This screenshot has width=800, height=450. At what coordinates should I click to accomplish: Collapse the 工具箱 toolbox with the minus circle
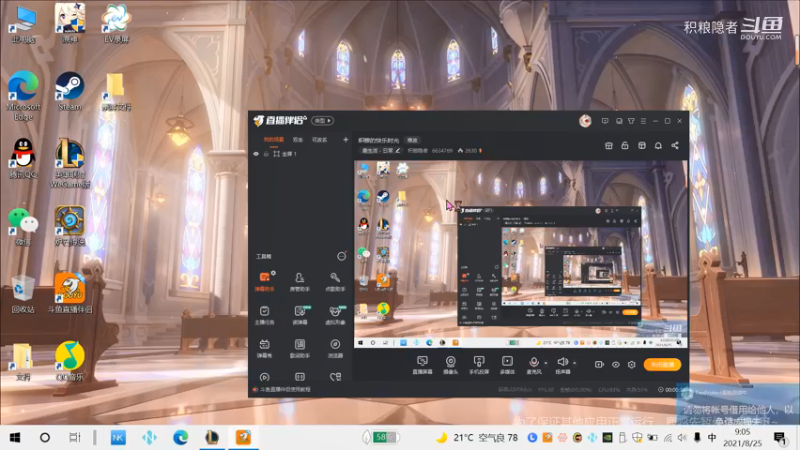pos(341,256)
